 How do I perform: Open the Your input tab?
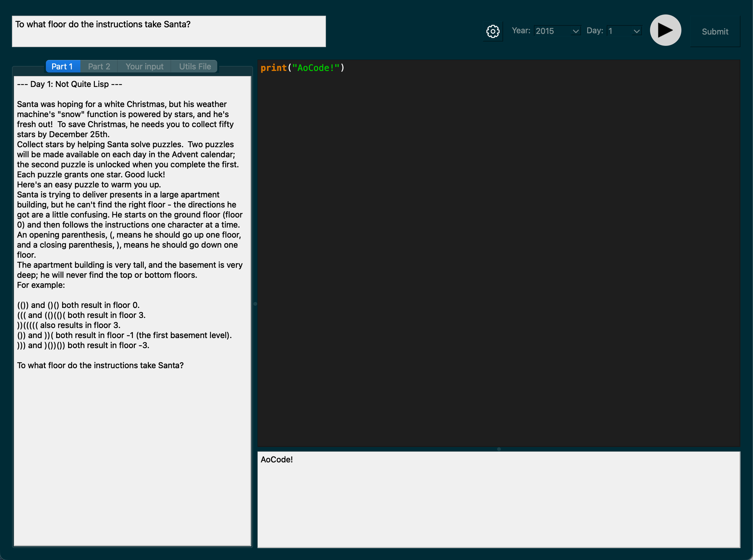click(x=144, y=67)
